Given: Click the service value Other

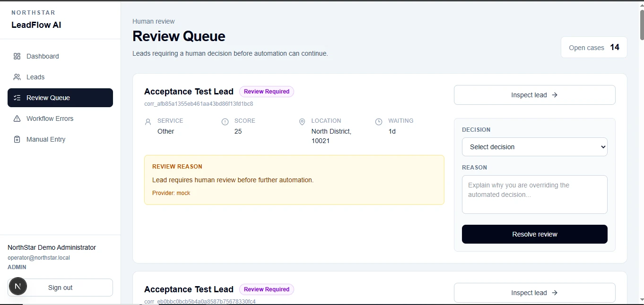Looking at the screenshot, I should point(166,131).
